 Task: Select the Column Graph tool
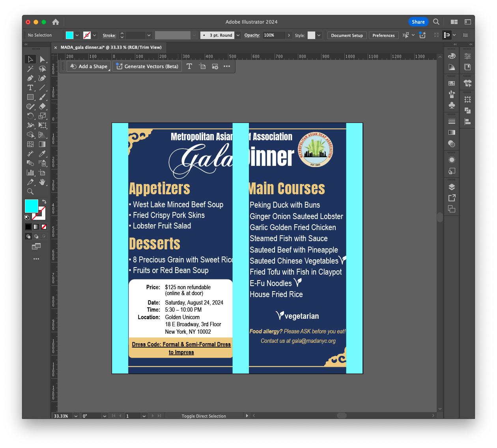(x=30, y=173)
